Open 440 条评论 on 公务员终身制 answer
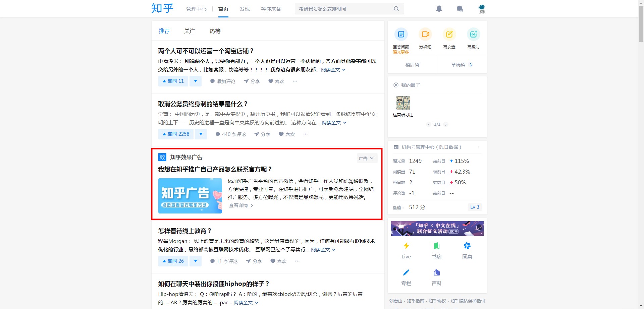 pos(231,134)
